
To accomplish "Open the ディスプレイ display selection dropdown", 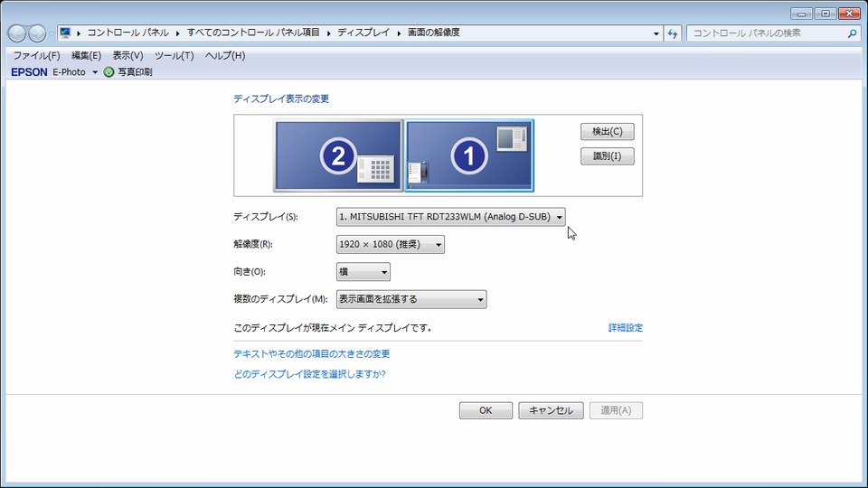I will (x=450, y=217).
